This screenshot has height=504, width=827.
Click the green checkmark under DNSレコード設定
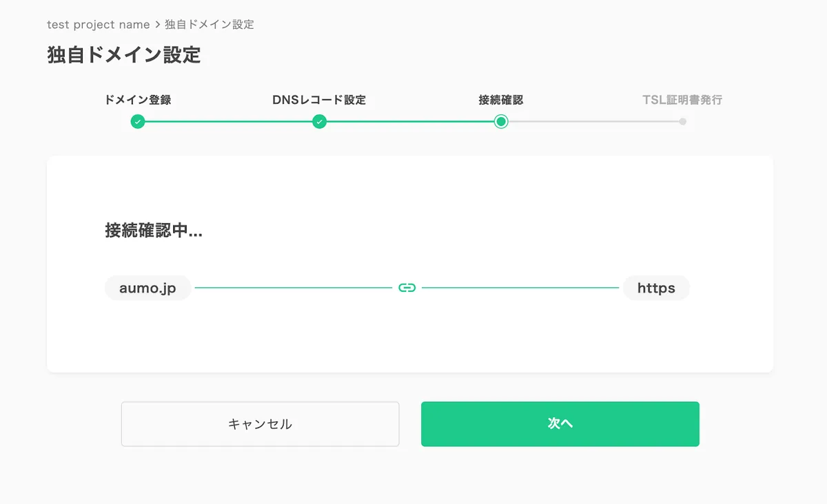click(x=319, y=122)
